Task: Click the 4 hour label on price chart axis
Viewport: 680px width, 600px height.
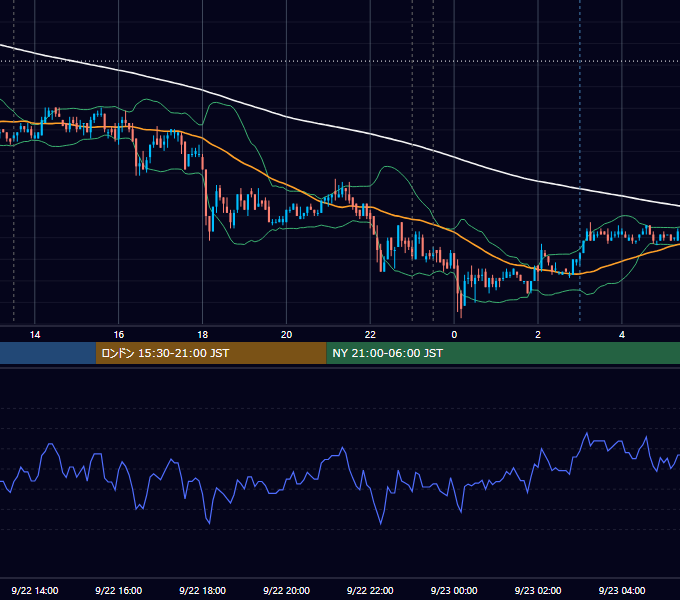Action: point(622,335)
